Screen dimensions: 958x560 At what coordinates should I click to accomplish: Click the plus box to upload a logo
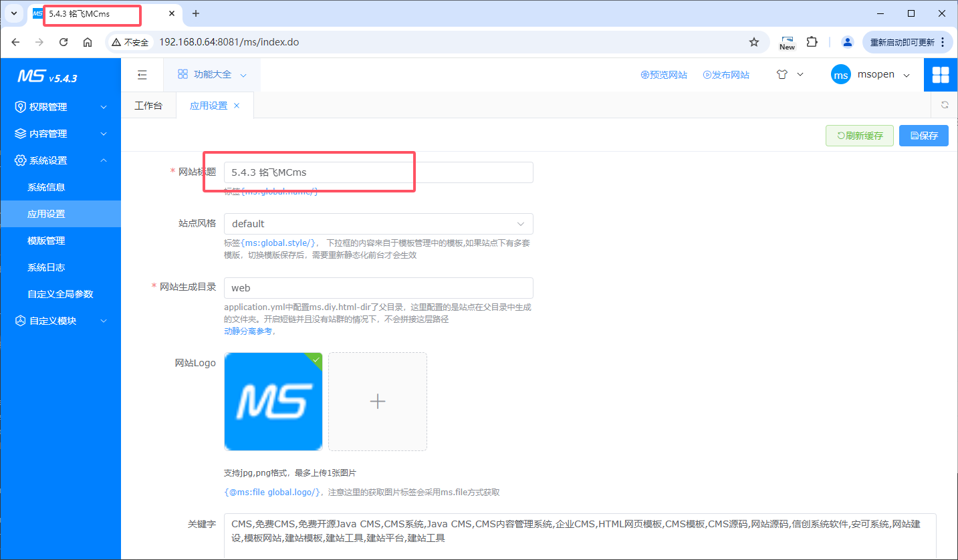click(x=377, y=401)
